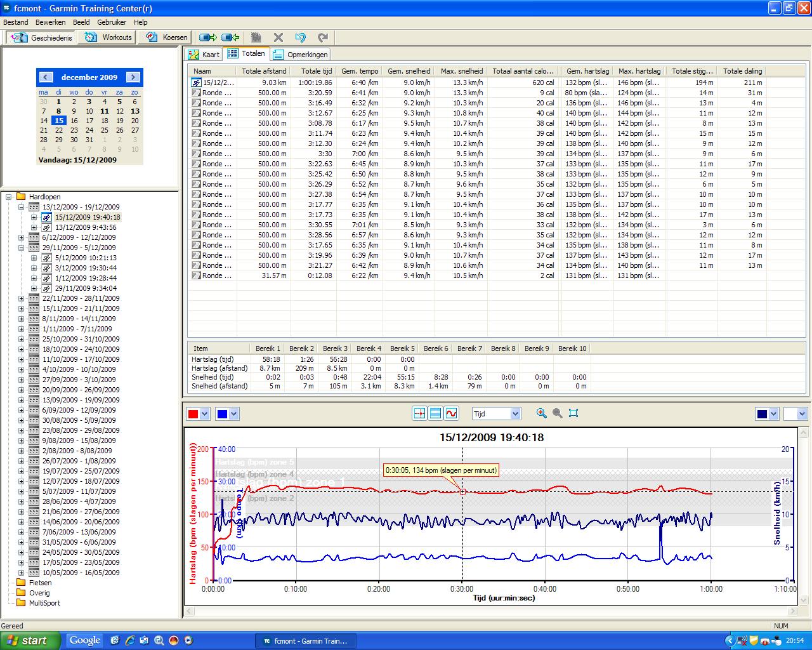Collapse the Hardlopen folder
The image size is (812, 650).
8,197
